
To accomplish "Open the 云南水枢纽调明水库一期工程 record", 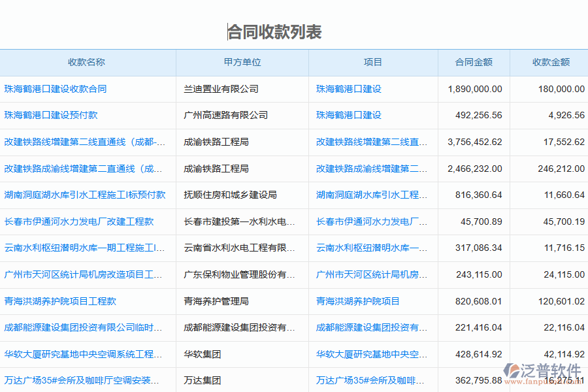I will coord(82,248).
